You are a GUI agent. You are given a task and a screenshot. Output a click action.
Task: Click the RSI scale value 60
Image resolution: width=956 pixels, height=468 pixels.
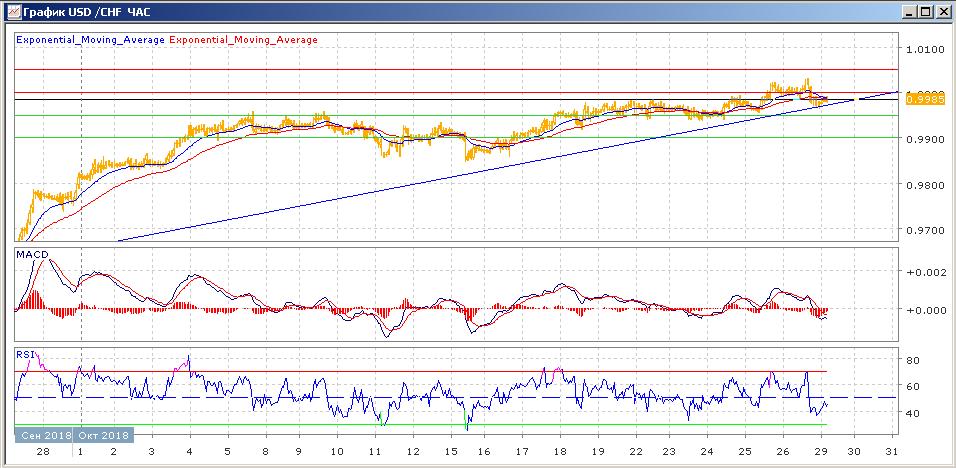914,386
